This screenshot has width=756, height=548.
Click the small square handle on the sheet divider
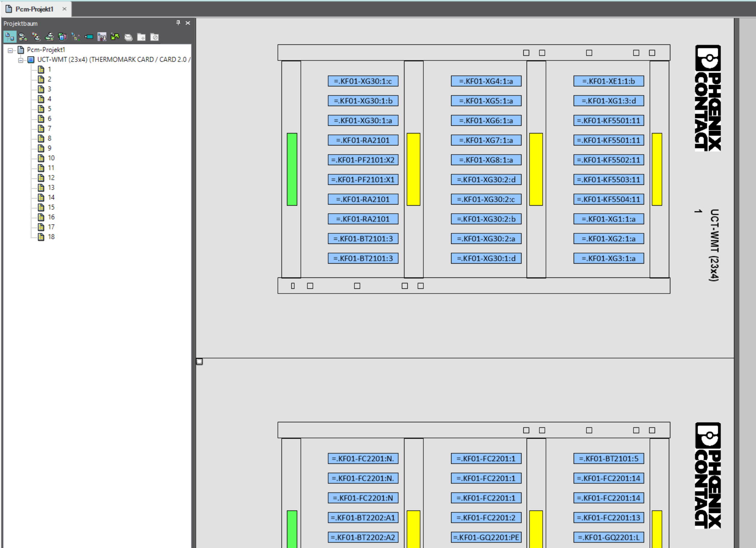(199, 361)
